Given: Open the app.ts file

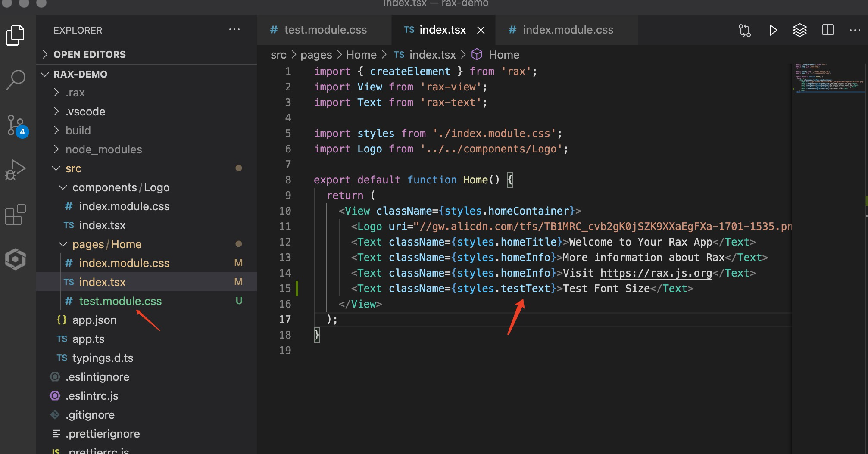Looking at the screenshot, I should [147, 339].
